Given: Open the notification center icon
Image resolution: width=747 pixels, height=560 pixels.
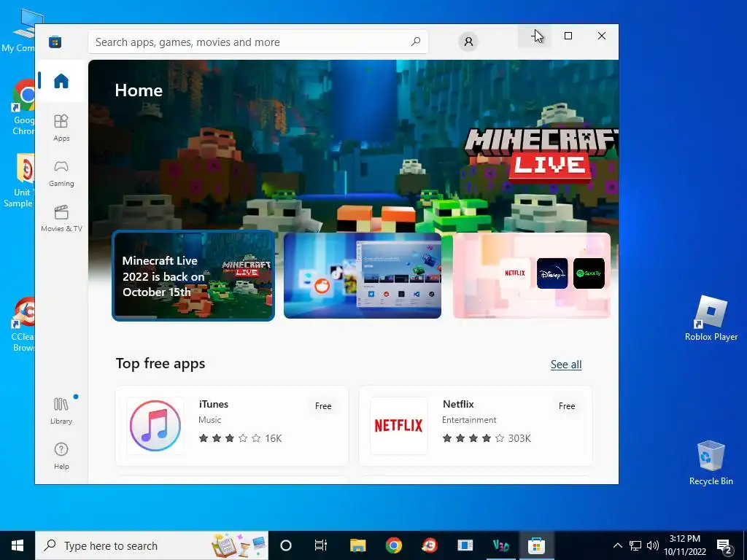Looking at the screenshot, I should (x=724, y=545).
